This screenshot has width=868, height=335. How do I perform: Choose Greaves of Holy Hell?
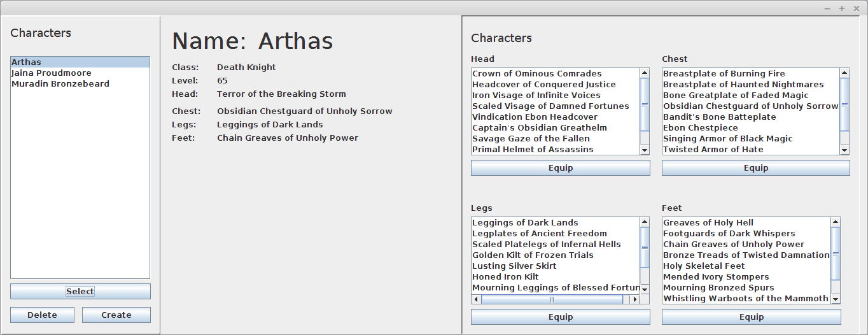coord(746,222)
